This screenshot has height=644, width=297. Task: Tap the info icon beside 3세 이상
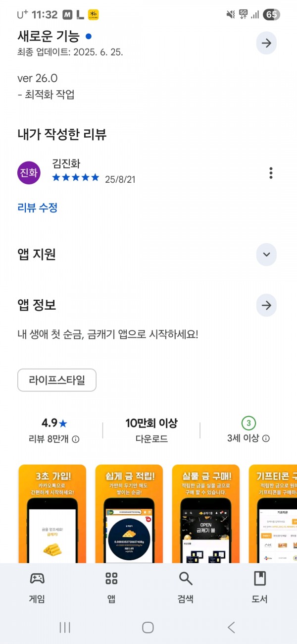pyautogui.click(x=266, y=438)
